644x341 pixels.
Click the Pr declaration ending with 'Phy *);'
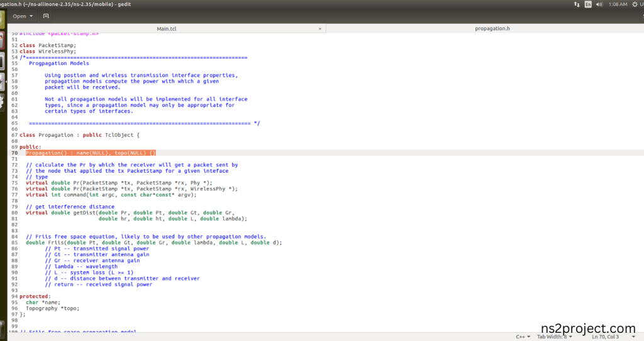tap(119, 183)
